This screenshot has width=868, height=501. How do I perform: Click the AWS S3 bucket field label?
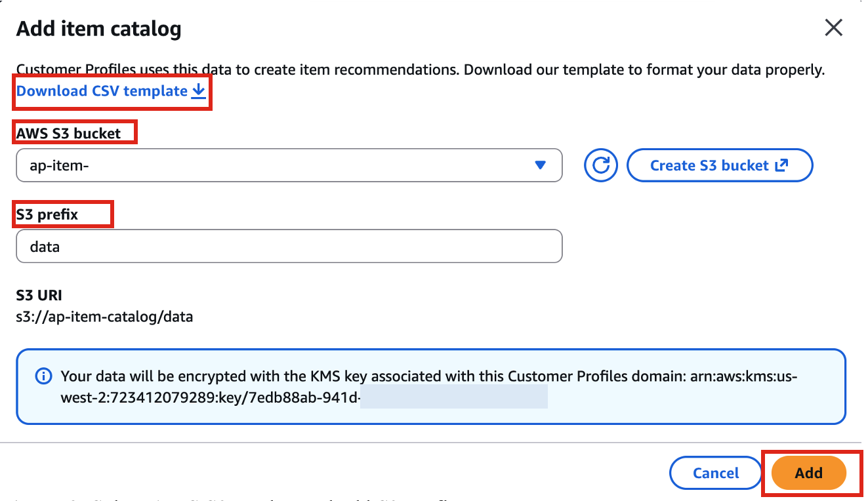click(69, 133)
